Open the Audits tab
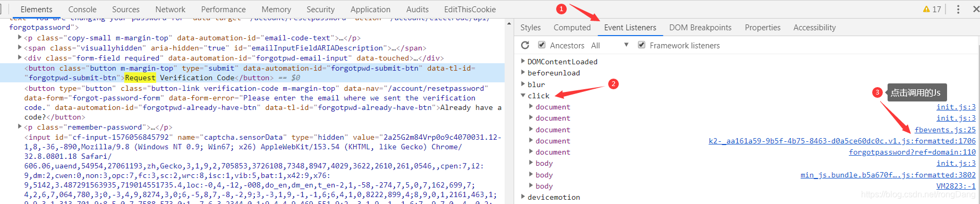Screen dimensions: 980x204 click(x=417, y=9)
